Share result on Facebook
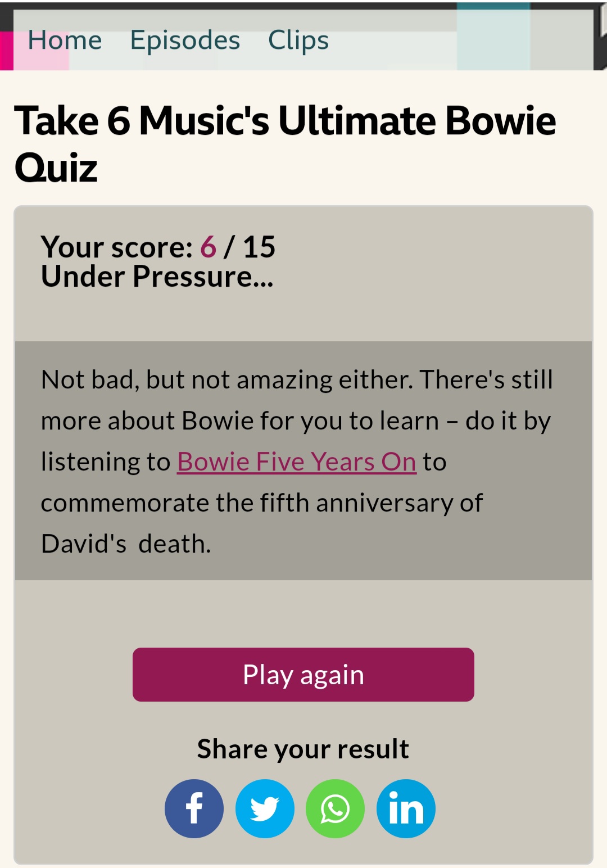Image resolution: width=607 pixels, height=868 pixels. click(x=194, y=808)
